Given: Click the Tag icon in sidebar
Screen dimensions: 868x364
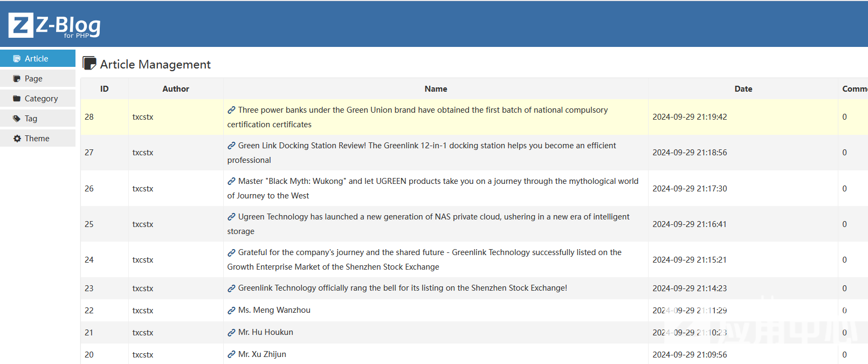Looking at the screenshot, I should 17,119.
